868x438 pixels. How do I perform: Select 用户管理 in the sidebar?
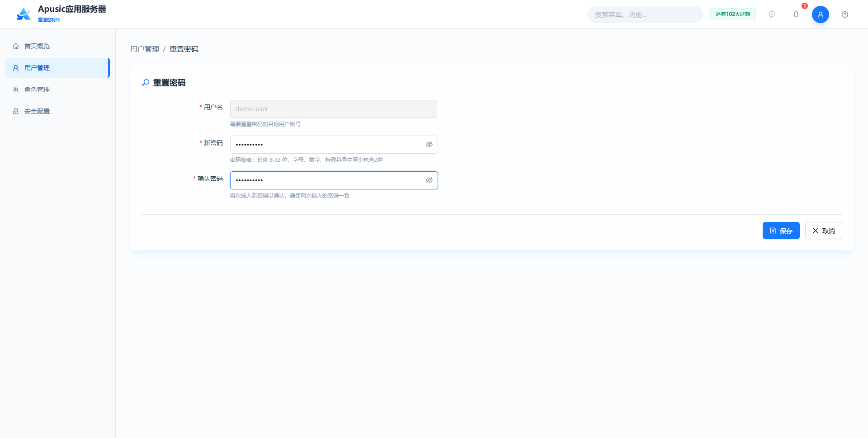(57, 68)
